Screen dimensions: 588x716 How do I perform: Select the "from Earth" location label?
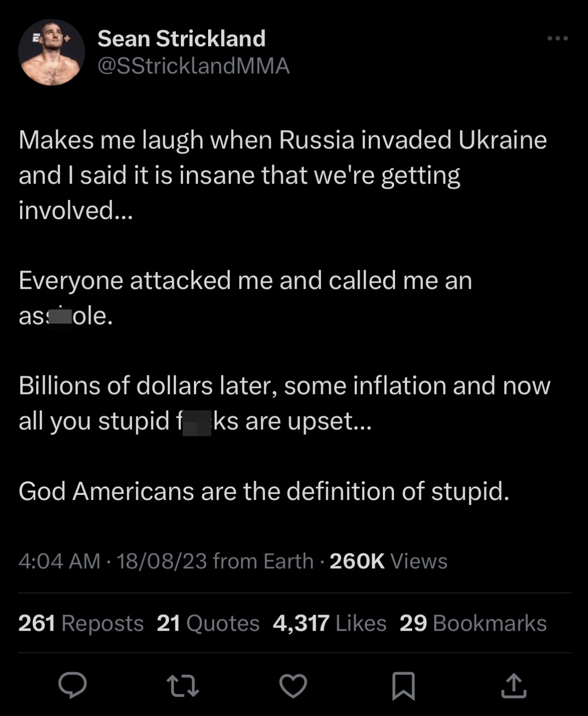tap(263, 561)
